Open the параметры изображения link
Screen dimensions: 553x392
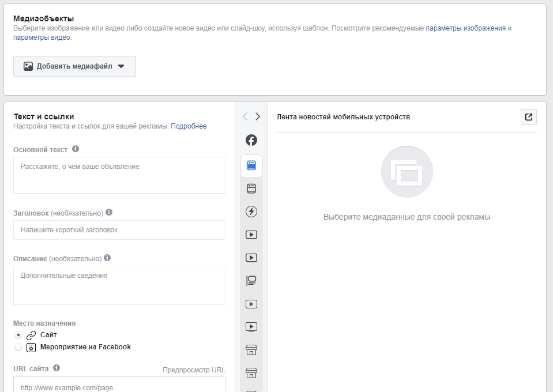pos(465,28)
